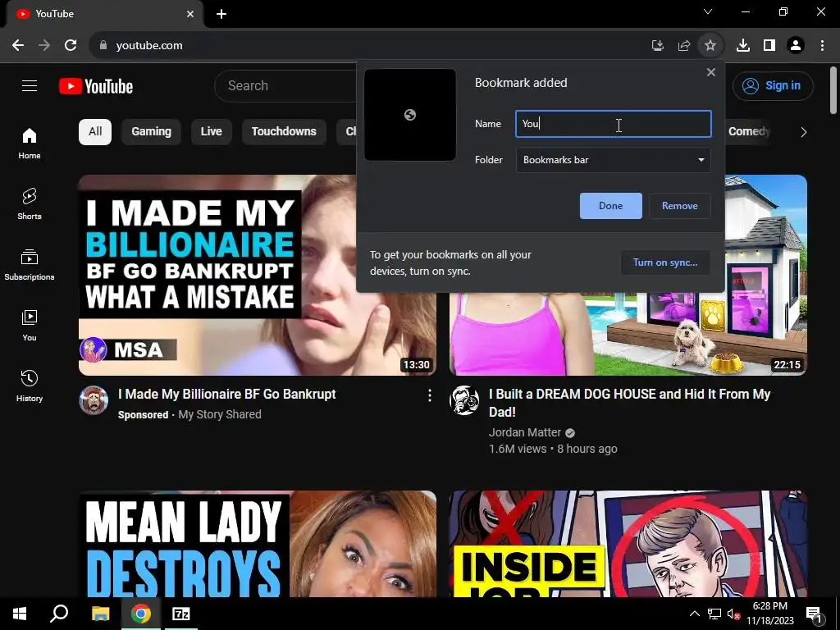Open the Folder dropdown Bookmarks bar
The image size is (840, 630).
[x=614, y=160]
